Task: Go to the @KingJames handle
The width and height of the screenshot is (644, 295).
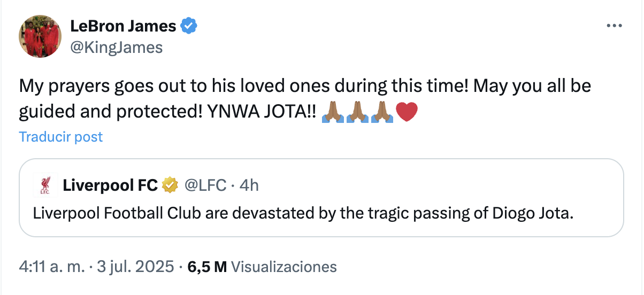Action: (x=116, y=47)
